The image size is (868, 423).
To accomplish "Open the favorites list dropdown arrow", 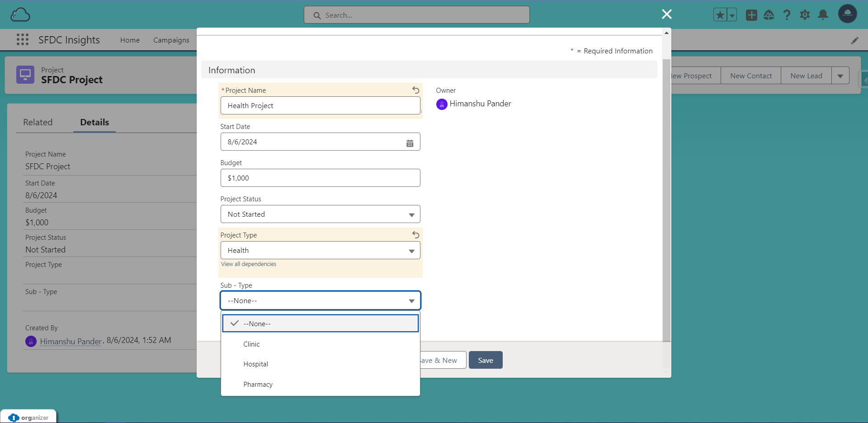I will point(731,14).
